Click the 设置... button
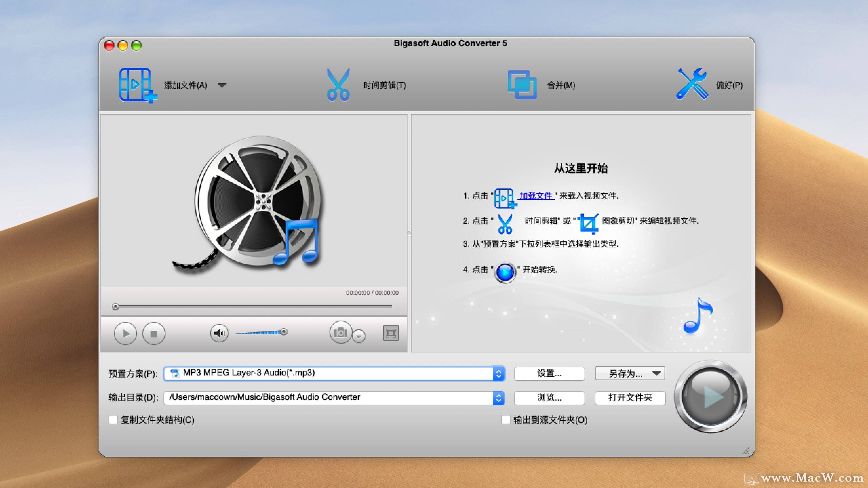The width and height of the screenshot is (868, 488). pyautogui.click(x=549, y=373)
